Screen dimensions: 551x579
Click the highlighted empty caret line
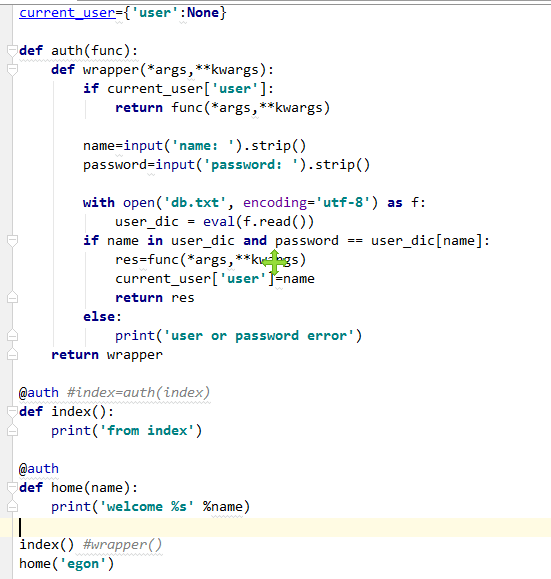pyautogui.click(x=276, y=527)
